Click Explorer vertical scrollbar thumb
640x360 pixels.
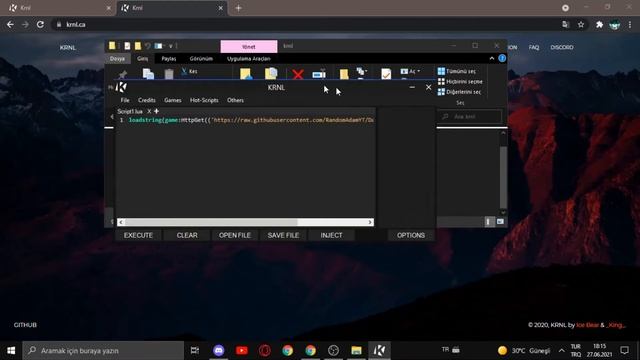(x=503, y=177)
